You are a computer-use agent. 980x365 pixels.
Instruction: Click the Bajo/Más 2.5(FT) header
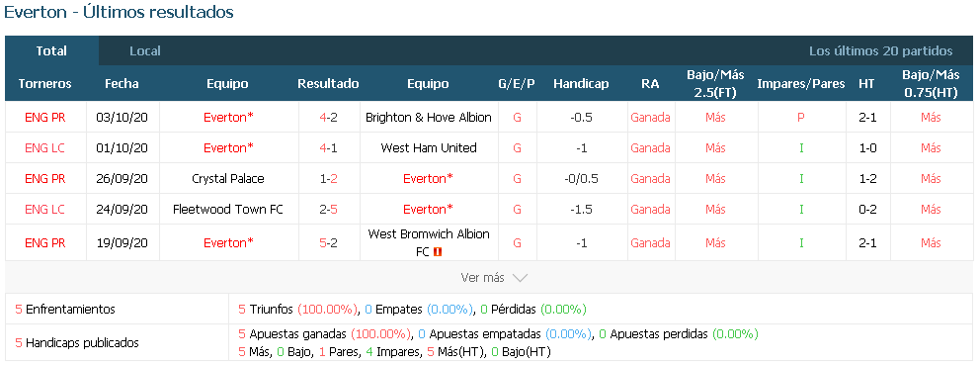715,84
